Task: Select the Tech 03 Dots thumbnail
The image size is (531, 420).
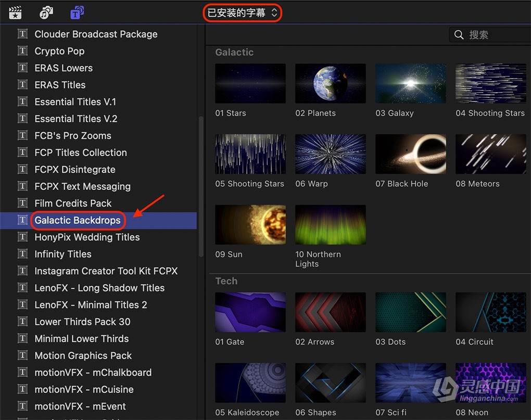Action: point(411,312)
